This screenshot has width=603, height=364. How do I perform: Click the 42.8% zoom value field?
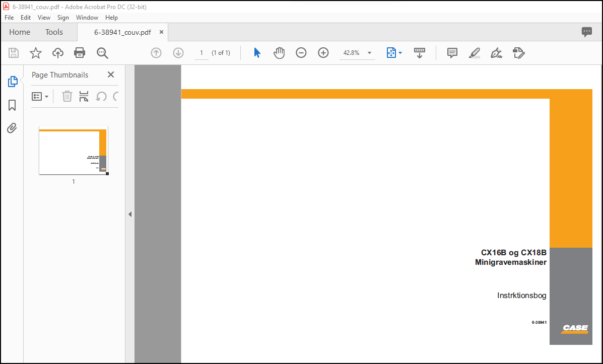[x=352, y=53]
